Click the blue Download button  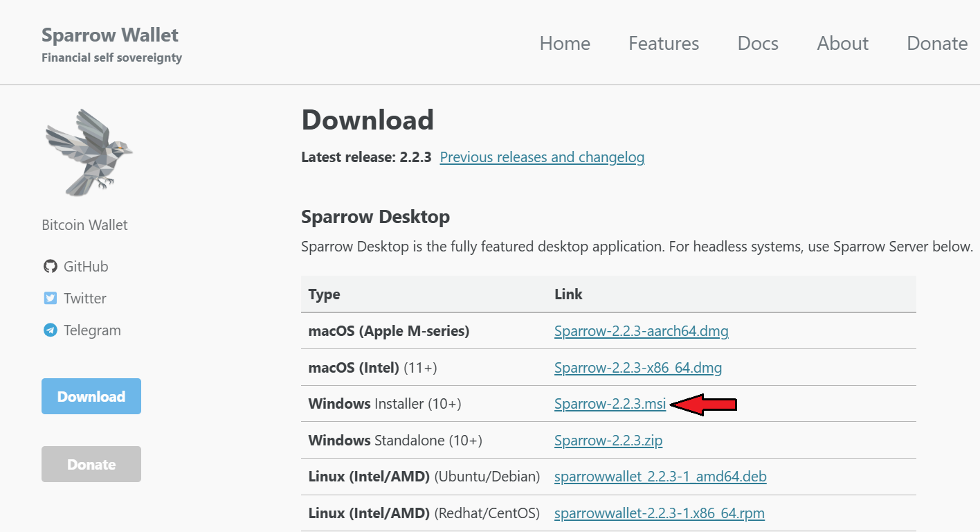(91, 396)
